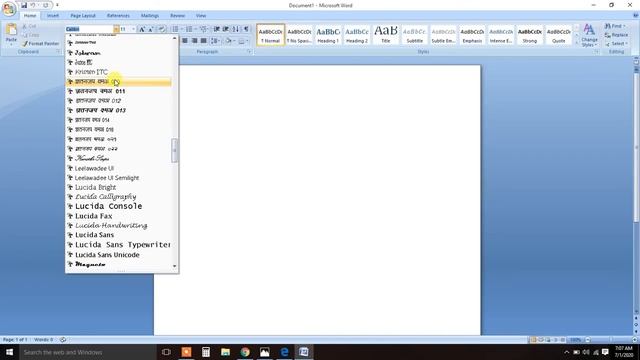Switch to the References tab
Screen dimensions: 640x360
click(118, 16)
